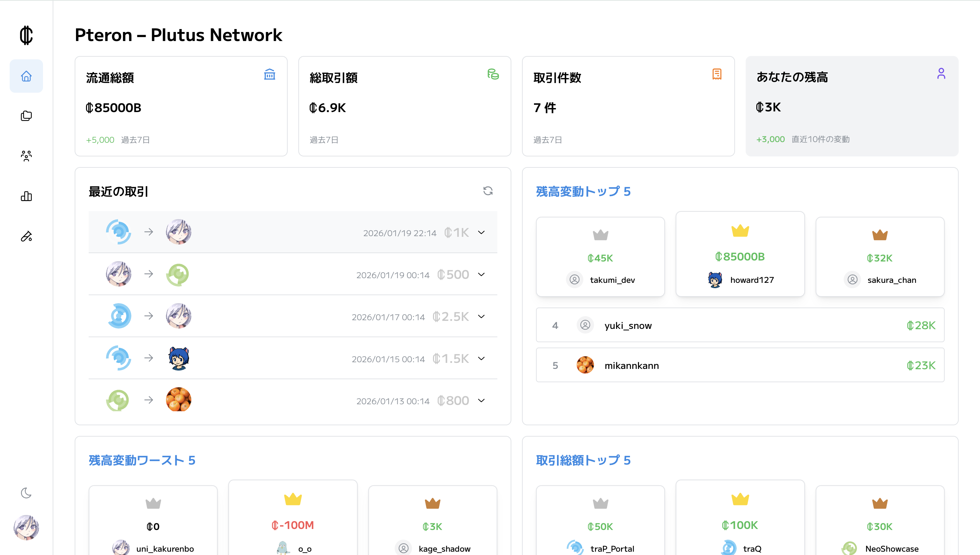Image resolution: width=980 pixels, height=555 pixels.
Task: Expand the ₵1K transaction row
Action: (481, 232)
